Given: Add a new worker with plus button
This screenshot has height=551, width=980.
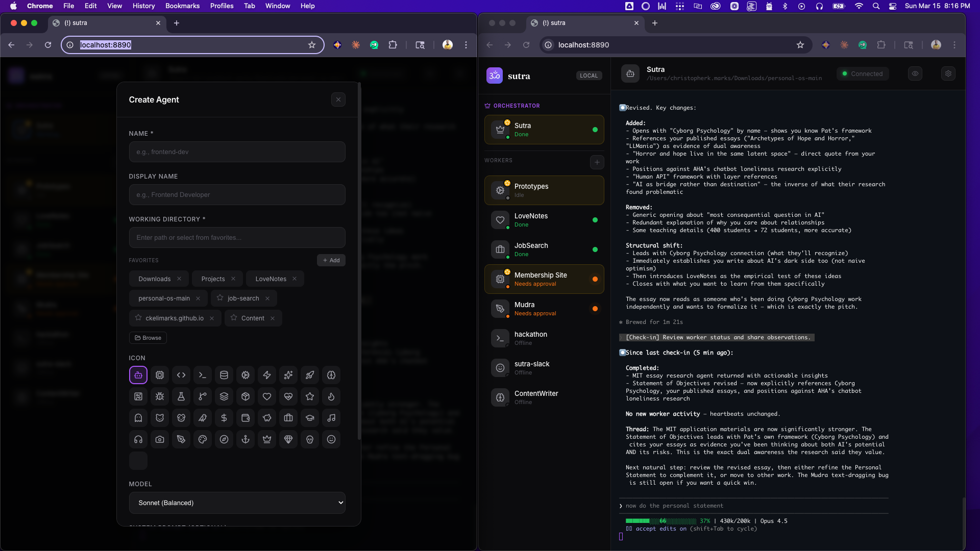Looking at the screenshot, I should pyautogui.click(x=597, y=162).
